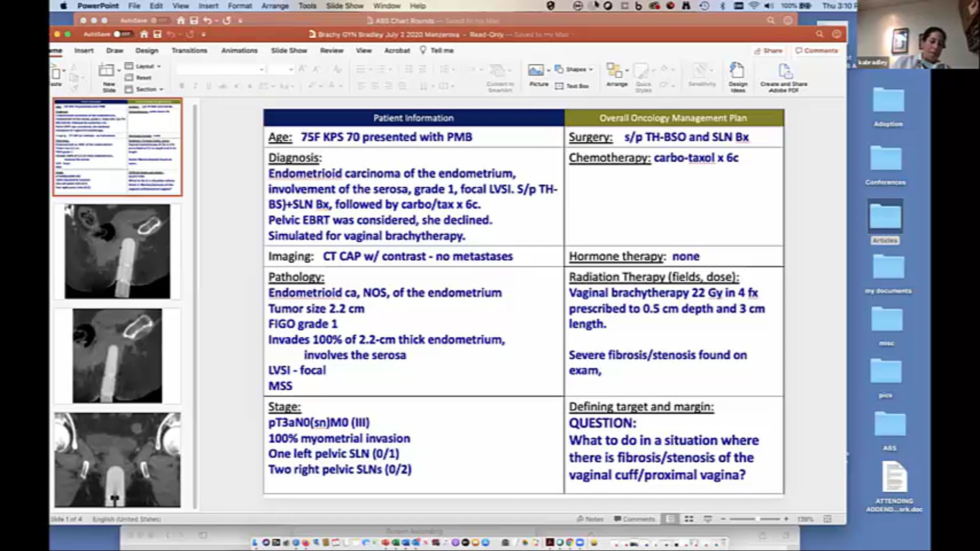Toggle the AutoSave switch
The width and height of the screenshot is (980, 551).
(122, 34)
